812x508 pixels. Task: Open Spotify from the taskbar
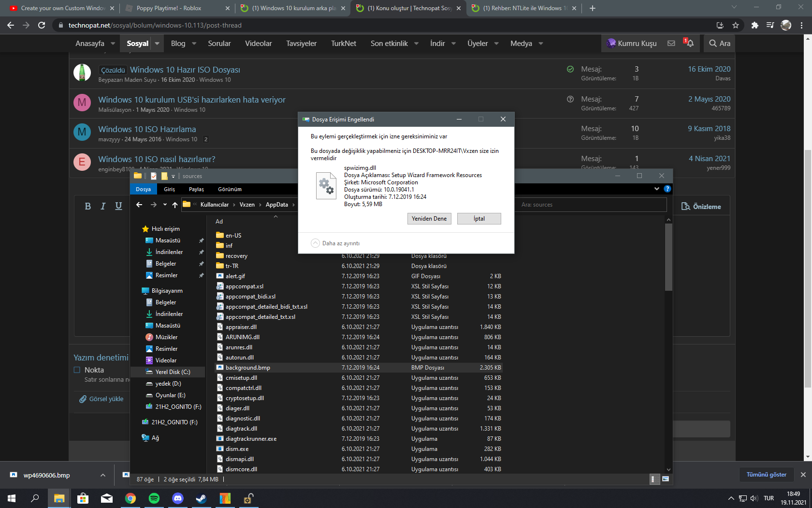point(154,498)
